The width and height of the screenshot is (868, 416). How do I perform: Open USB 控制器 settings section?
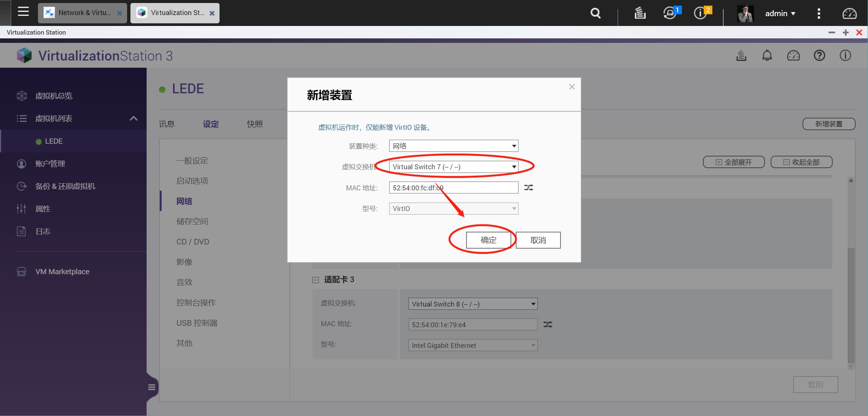click(x=197, y=323)
